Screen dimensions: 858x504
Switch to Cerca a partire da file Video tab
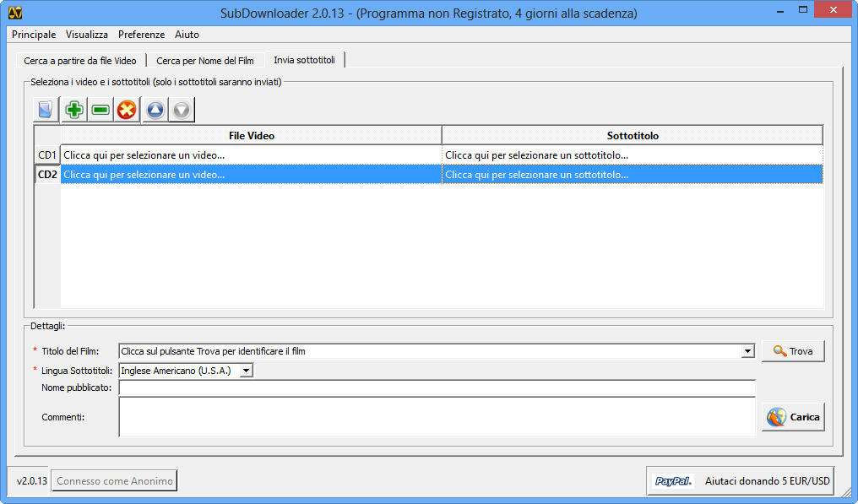(x=80, y=61)
